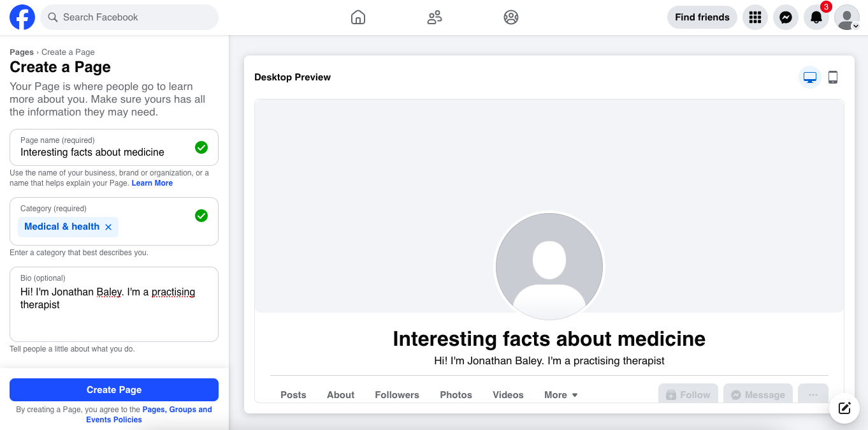Switch to desktop preview mode
Screen dimensions: 868x430
tap(810, 77)
